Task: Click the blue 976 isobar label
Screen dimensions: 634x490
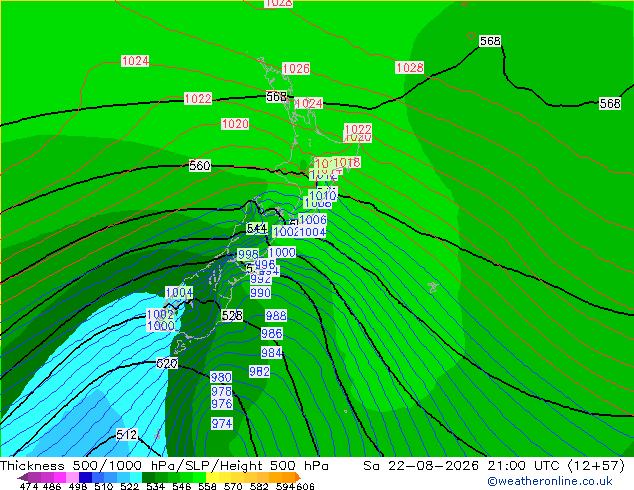Action: point(222,403)
